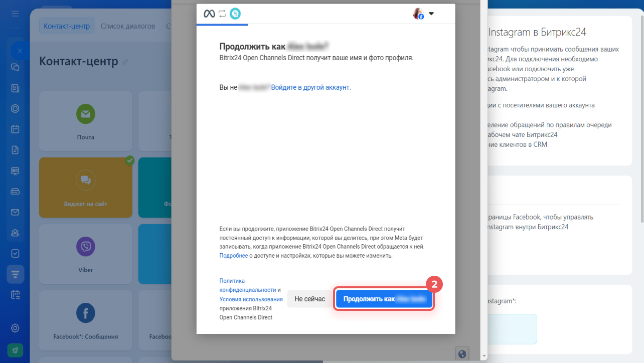Screen dimensions: 644x363
Task: Open the webmail envelope sidebar icon
Action: pyautogui.click(x=15, y=212)
